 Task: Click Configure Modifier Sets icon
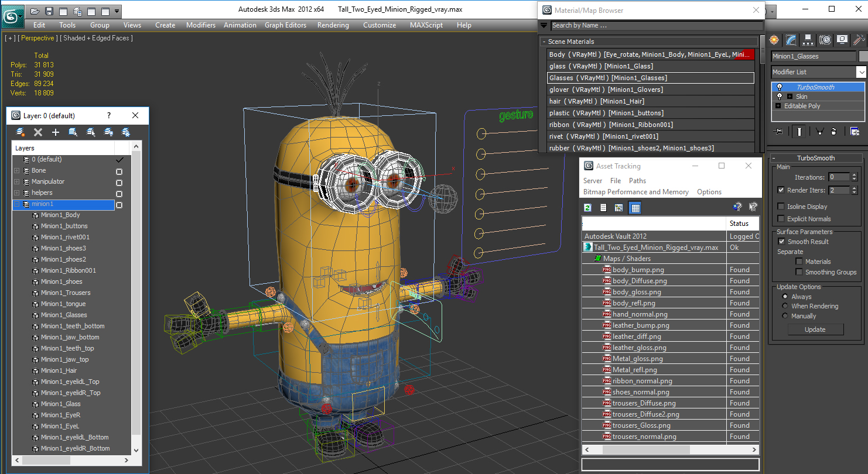(x=855, y=131)
